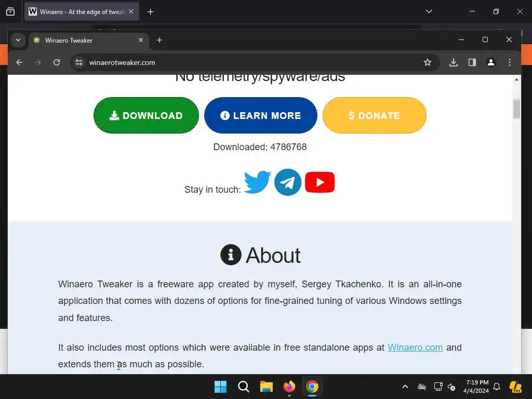The image size is (532, 399).
Task: Reload the Winaero Tweaker page
Action: (x=57, y=62)
